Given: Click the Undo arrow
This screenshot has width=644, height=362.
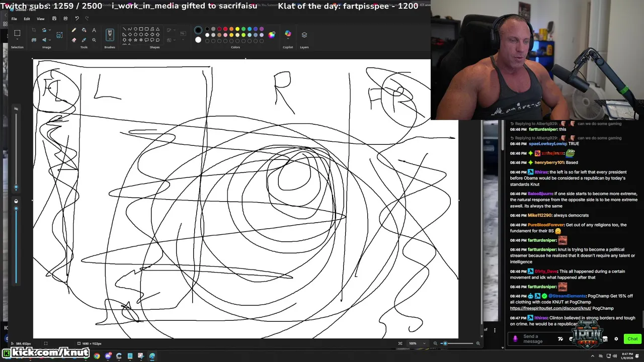Looking at the screenshot, I should click(x=77, y=19).
